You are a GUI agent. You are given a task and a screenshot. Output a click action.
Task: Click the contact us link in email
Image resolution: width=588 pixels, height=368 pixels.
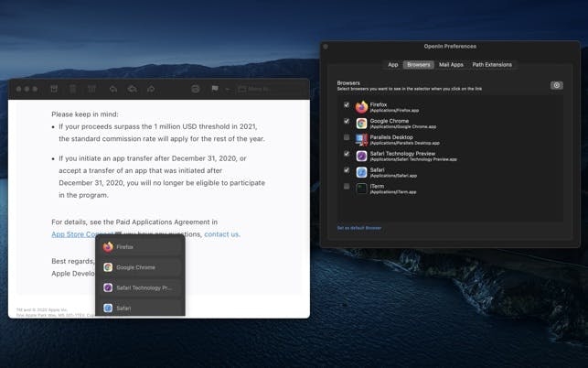tap(221, 234)
